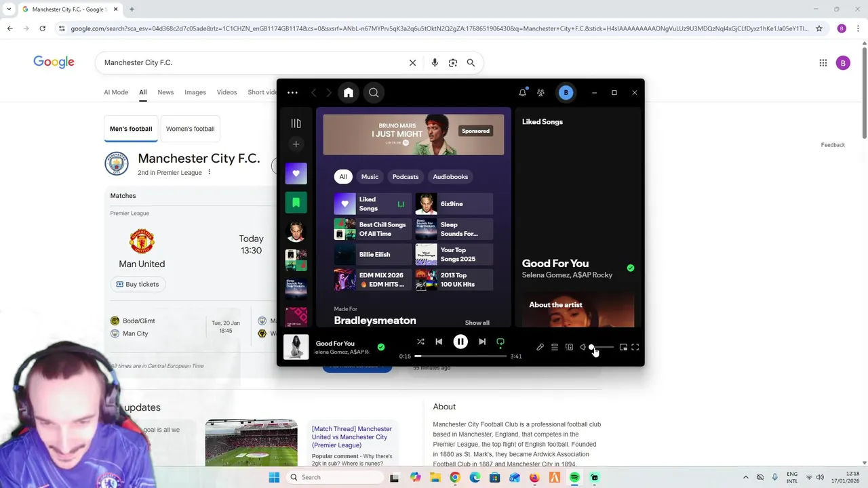The height and width of the screenshot is (488, 868).
Task: Open Your Top Songs 2025 tile
Action: click(454, 254)
